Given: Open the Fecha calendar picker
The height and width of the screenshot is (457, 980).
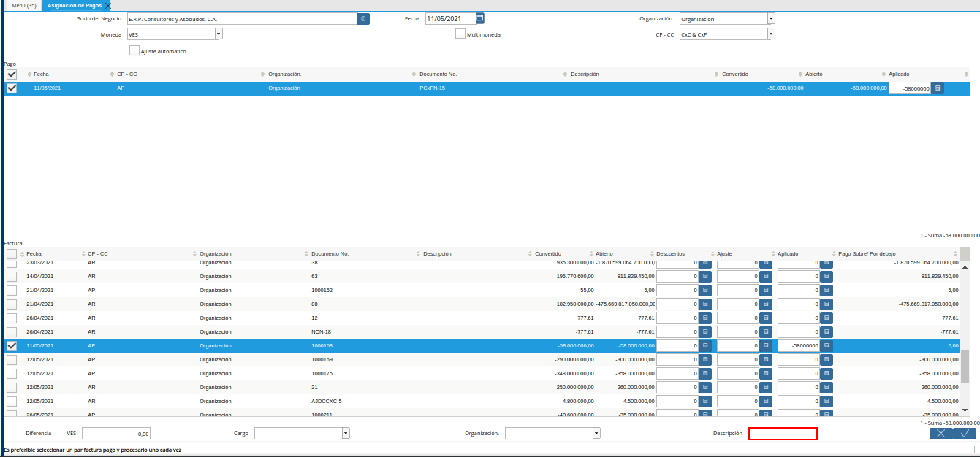Looking at the screenshot, I should (480, 18).
